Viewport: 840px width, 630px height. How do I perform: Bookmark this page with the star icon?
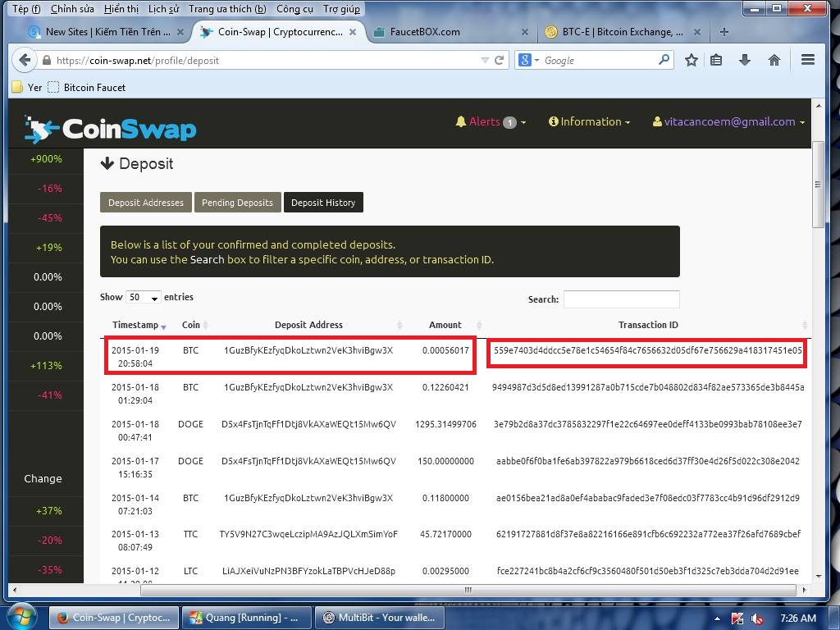point(691,60)
